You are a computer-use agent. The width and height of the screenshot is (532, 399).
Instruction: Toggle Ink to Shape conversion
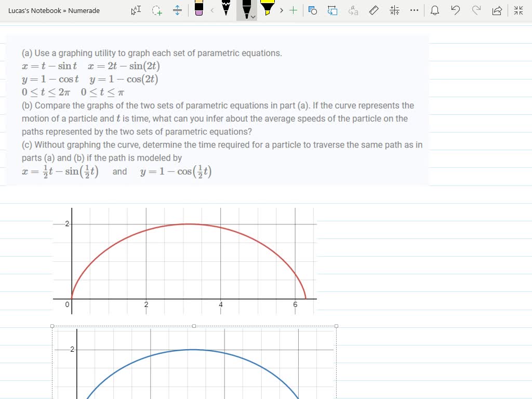332,10
